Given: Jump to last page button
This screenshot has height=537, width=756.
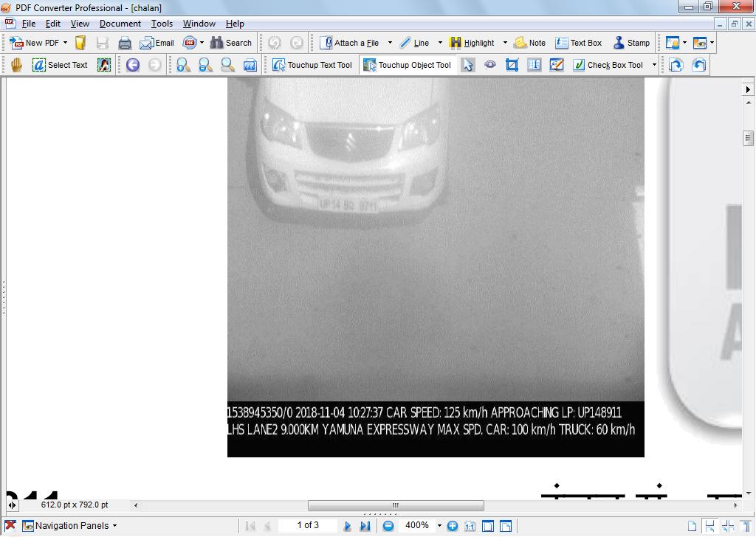Looking at the screenshot, I should tap(365, 526).
